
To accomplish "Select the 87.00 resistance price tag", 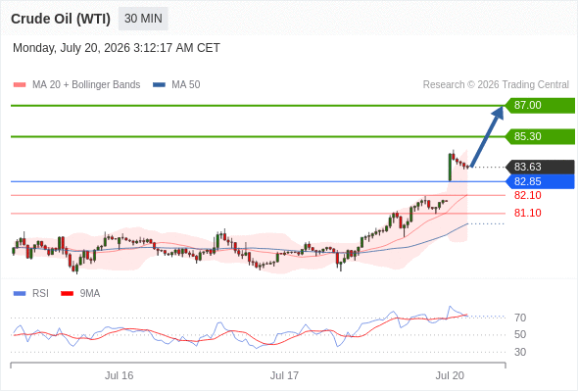I will tap(540, 106).
